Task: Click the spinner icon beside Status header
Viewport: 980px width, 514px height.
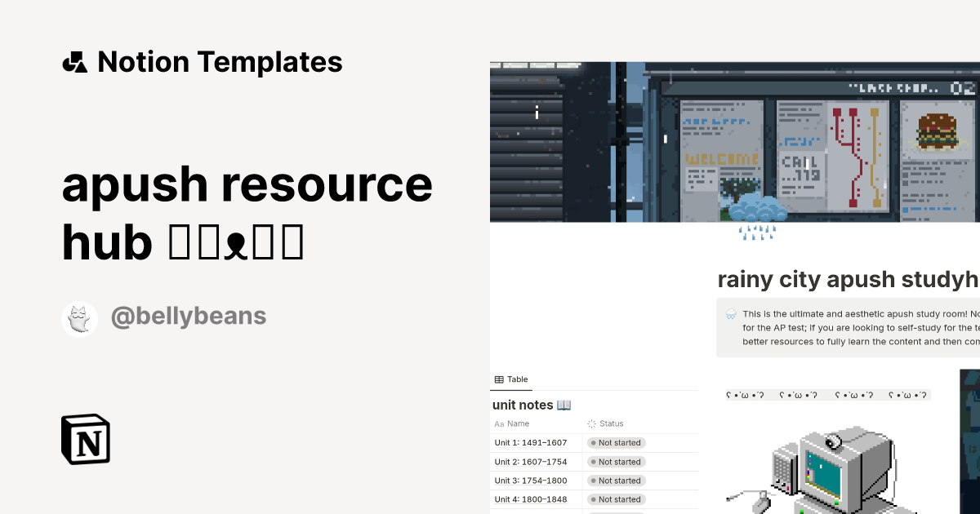Action: point(590,423)
